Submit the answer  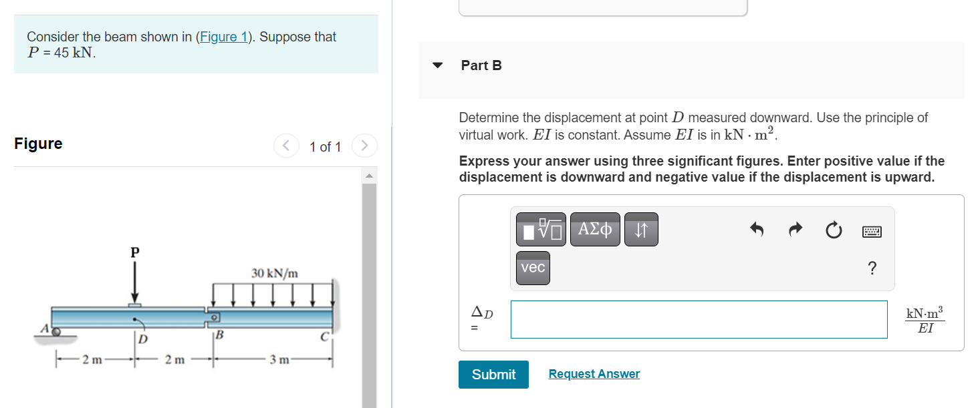493,374
